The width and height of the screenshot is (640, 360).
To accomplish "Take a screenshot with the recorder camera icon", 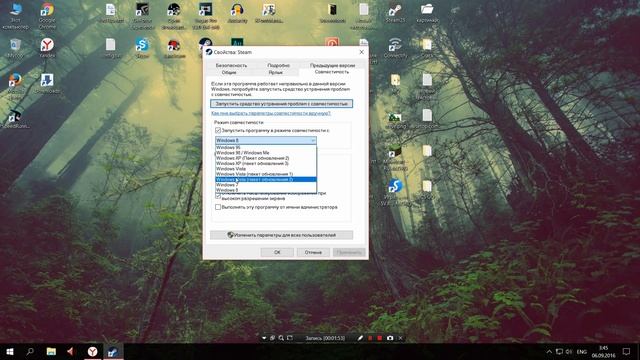I will tap(390, 338).
